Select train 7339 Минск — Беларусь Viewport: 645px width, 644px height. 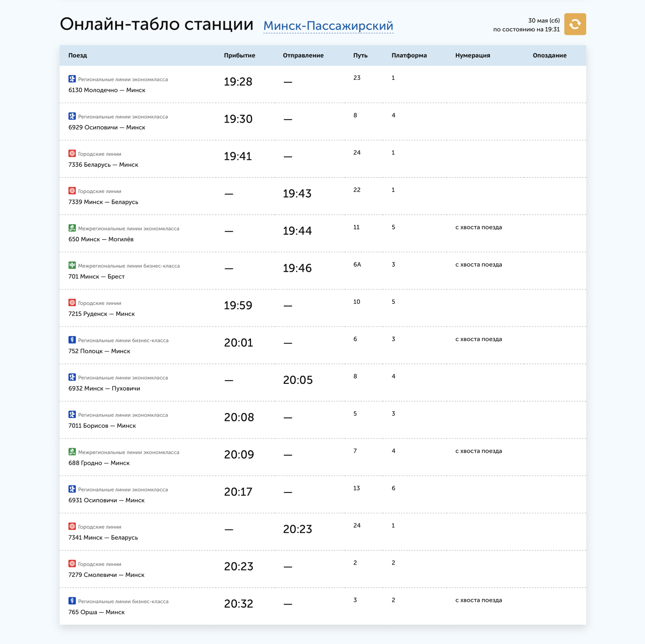pyautogui.click(x=103, y=202)
